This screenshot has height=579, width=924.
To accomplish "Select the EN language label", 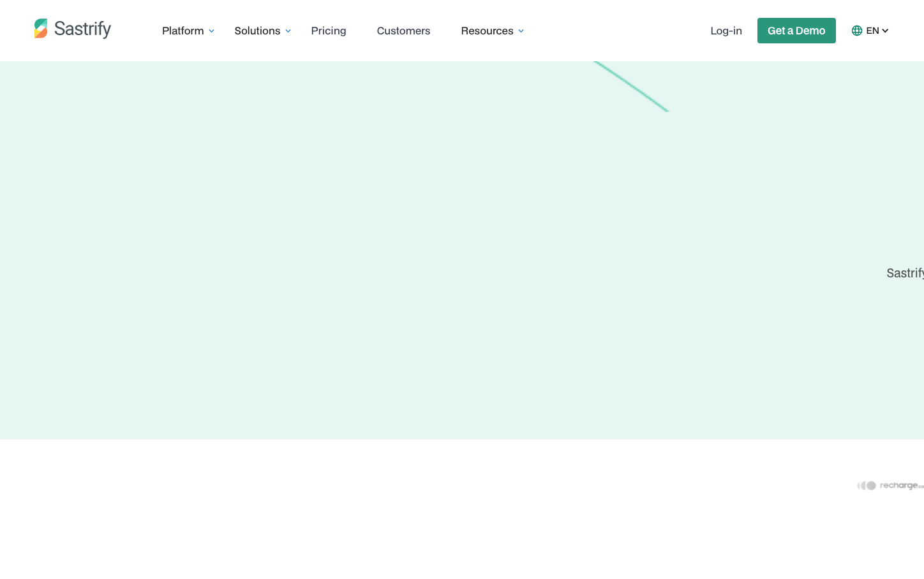I will 872,31.
